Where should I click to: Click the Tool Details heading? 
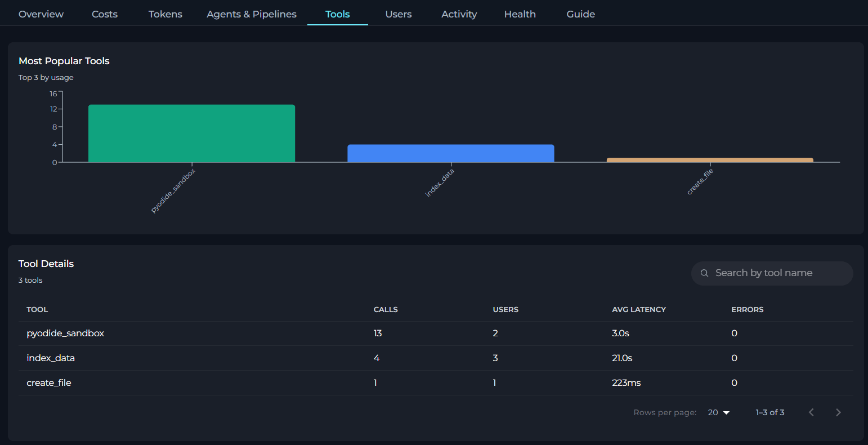46,264
